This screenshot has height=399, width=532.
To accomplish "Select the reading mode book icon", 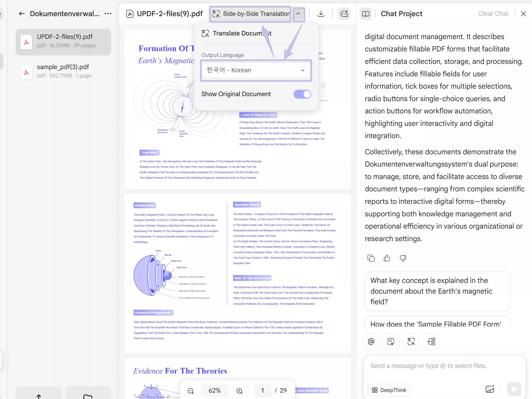I will point(366,14).
